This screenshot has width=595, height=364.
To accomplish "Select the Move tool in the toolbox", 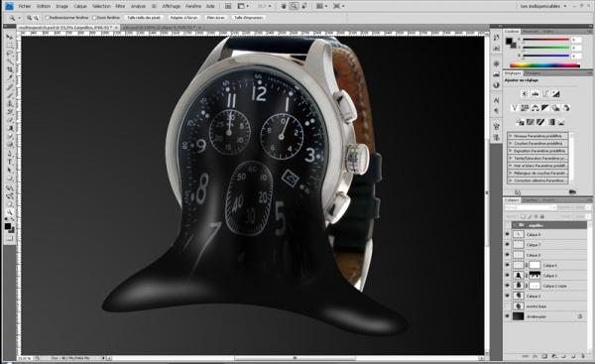I will point(10,37).
